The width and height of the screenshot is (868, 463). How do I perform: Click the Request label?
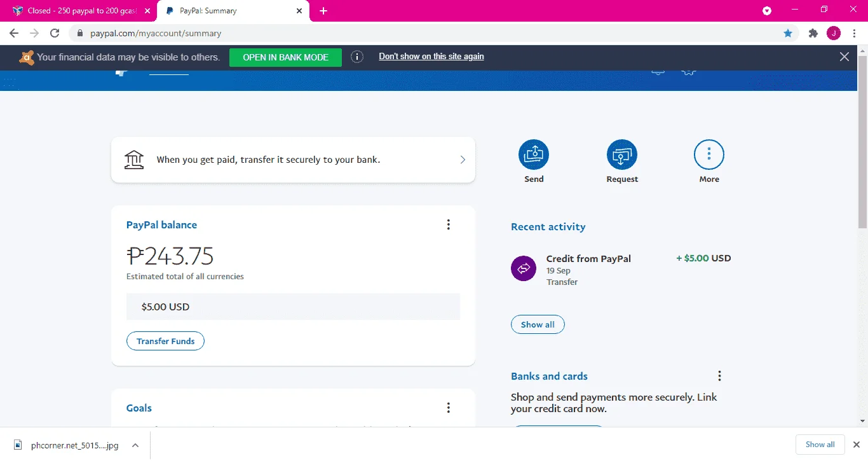[622, 179]
